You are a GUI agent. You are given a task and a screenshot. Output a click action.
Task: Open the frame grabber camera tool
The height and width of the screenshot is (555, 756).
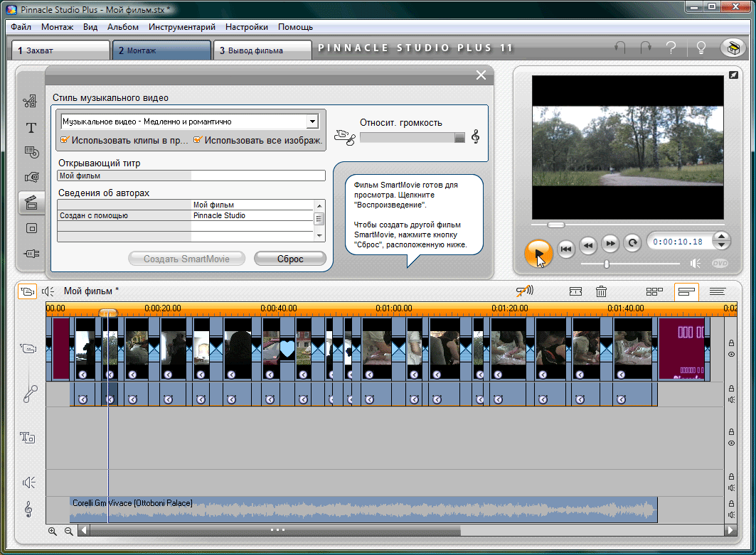coord(31,177)
